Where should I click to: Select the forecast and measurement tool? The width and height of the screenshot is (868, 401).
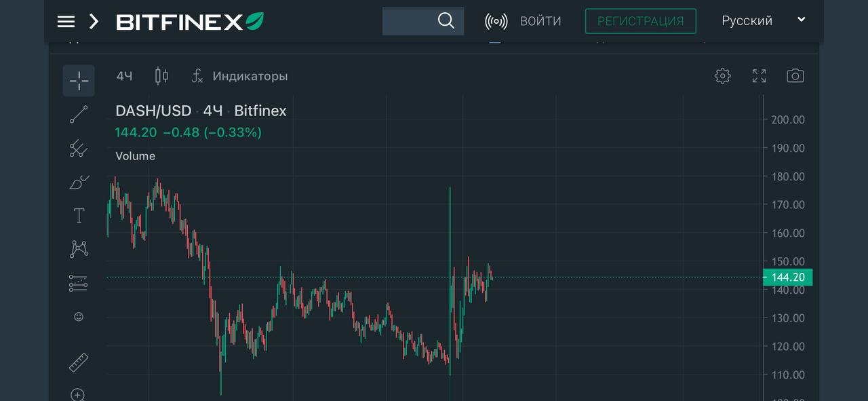click(x=79, y=283)
